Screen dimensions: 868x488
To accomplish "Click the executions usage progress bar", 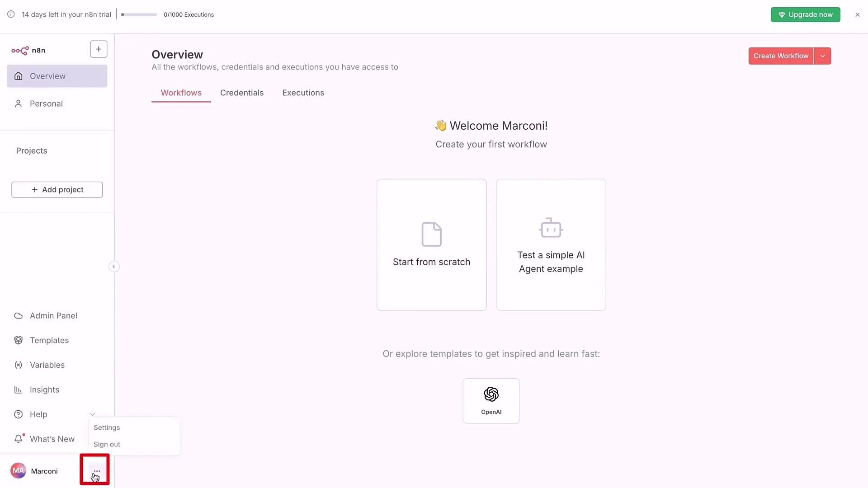I will point(139,14).
